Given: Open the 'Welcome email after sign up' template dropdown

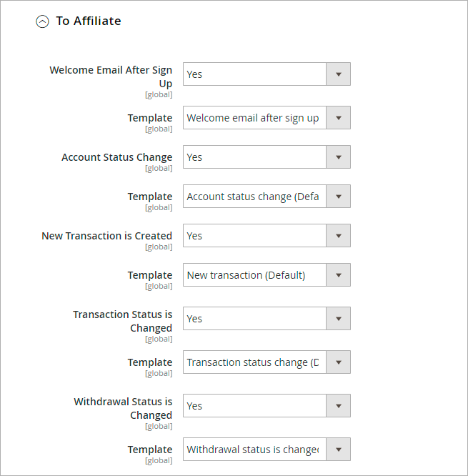Looking at the screenshot, I should click(266, 118).
